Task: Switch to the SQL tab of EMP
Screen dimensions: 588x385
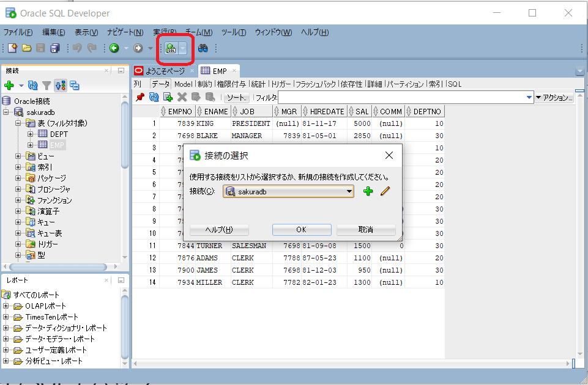Action: (455, 84)
